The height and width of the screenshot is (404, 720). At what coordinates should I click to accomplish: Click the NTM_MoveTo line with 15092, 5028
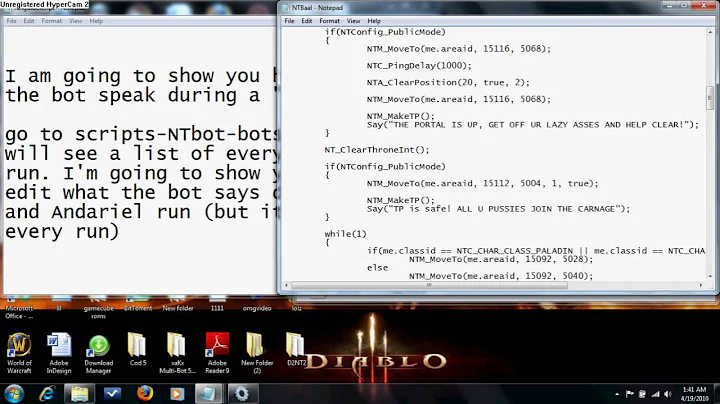(x=501, y=259)
